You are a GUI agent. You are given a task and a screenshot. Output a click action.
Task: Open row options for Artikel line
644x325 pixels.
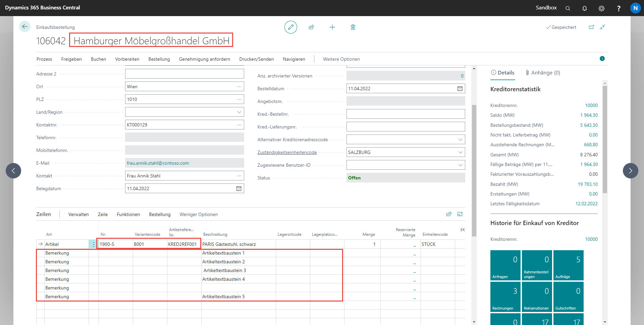click(x=94, y=244)
